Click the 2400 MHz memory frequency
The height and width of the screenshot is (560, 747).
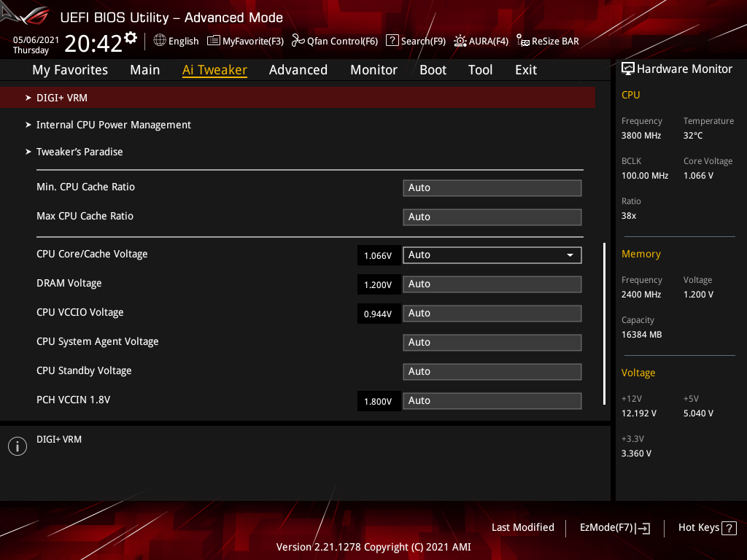tap(641, 295)
